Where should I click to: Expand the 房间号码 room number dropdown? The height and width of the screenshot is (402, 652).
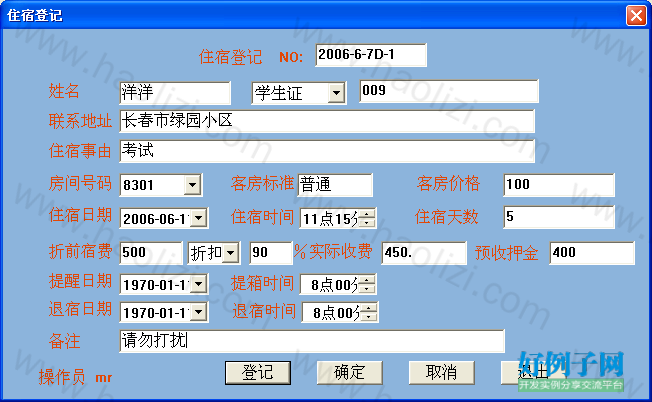192,185
